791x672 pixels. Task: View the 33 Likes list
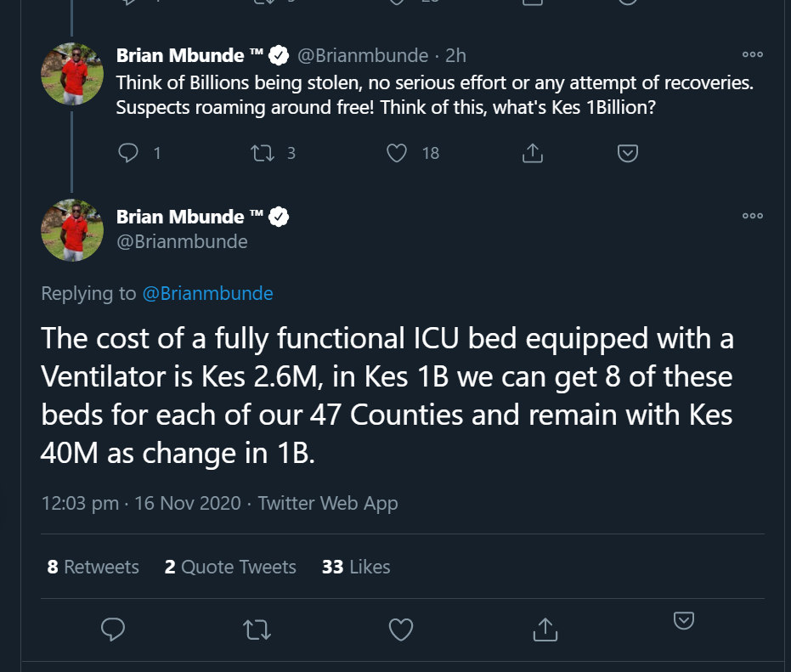[356, 567]
